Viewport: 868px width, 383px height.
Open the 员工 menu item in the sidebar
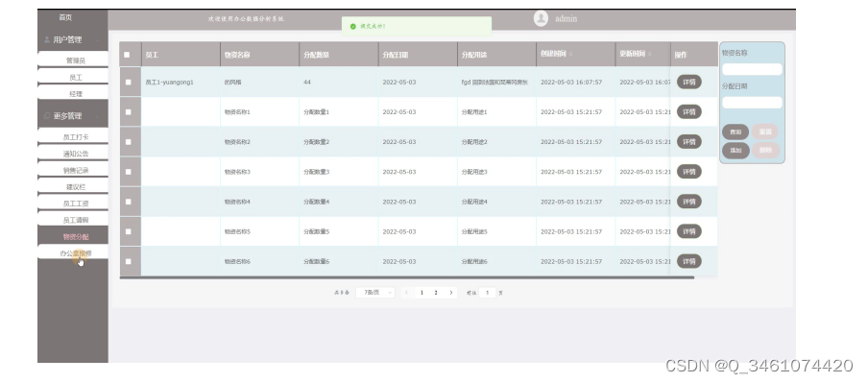tap(73, 78)
